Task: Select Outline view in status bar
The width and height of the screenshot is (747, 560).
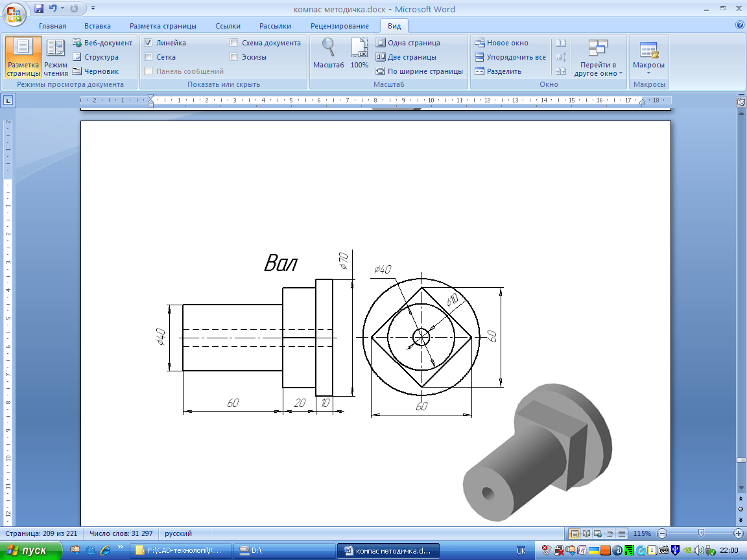Action: [x=610, y=534]
